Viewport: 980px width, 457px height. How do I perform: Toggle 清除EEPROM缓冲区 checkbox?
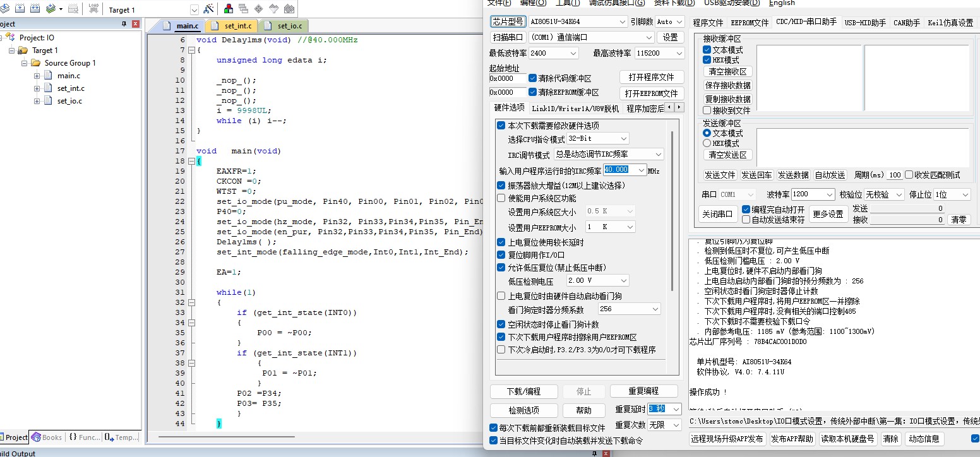(x=532, y=92)
